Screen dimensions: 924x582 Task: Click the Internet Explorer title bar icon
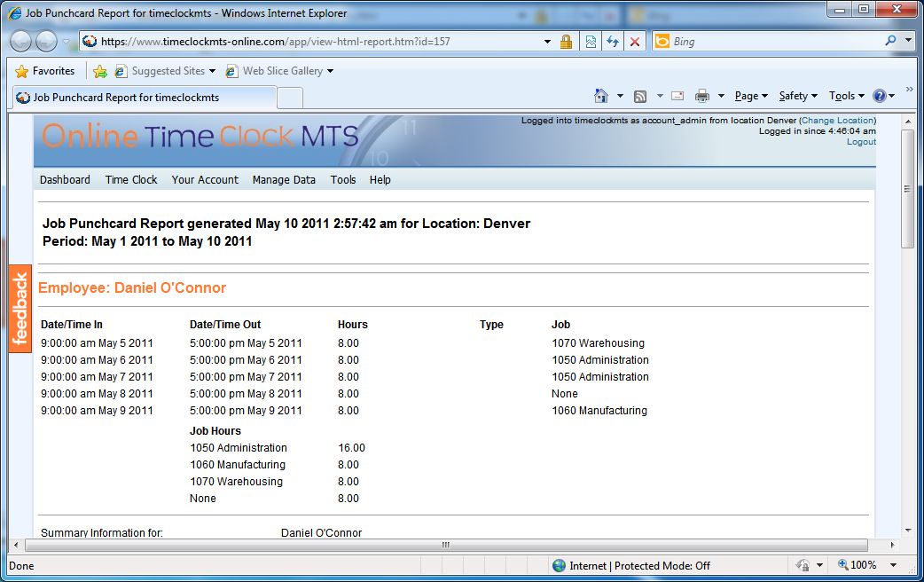(x=15, y=13)
